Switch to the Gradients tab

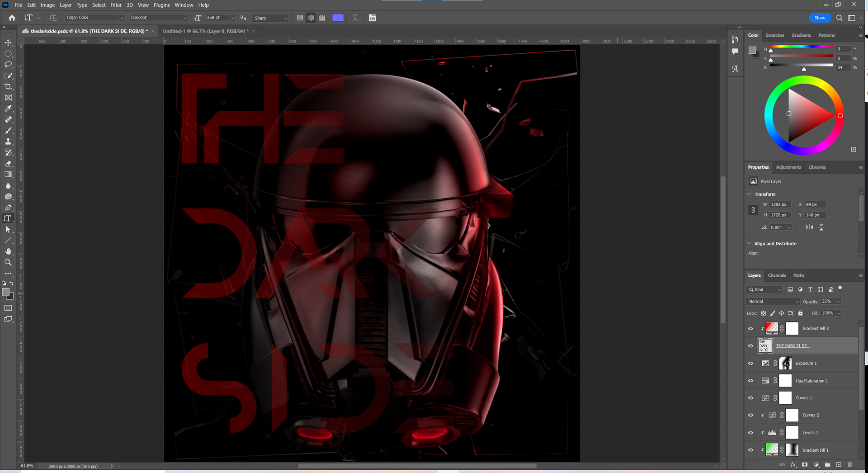point(801,35)
